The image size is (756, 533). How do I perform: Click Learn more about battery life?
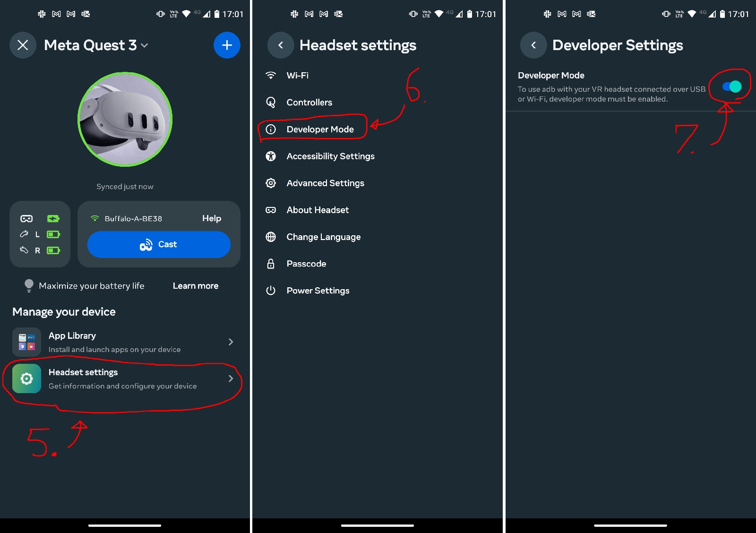coord(195,286)
